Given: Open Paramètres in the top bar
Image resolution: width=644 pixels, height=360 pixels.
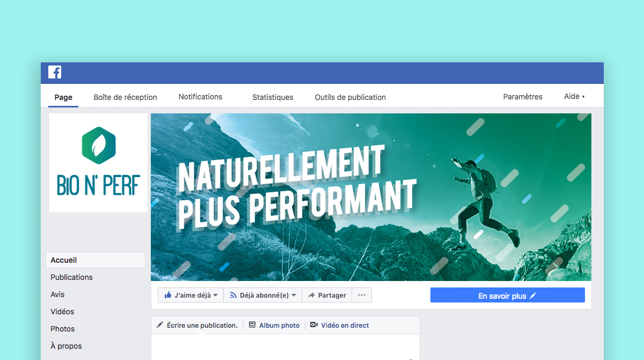Looking at the screenshot, I should click(x=523, y=97).
